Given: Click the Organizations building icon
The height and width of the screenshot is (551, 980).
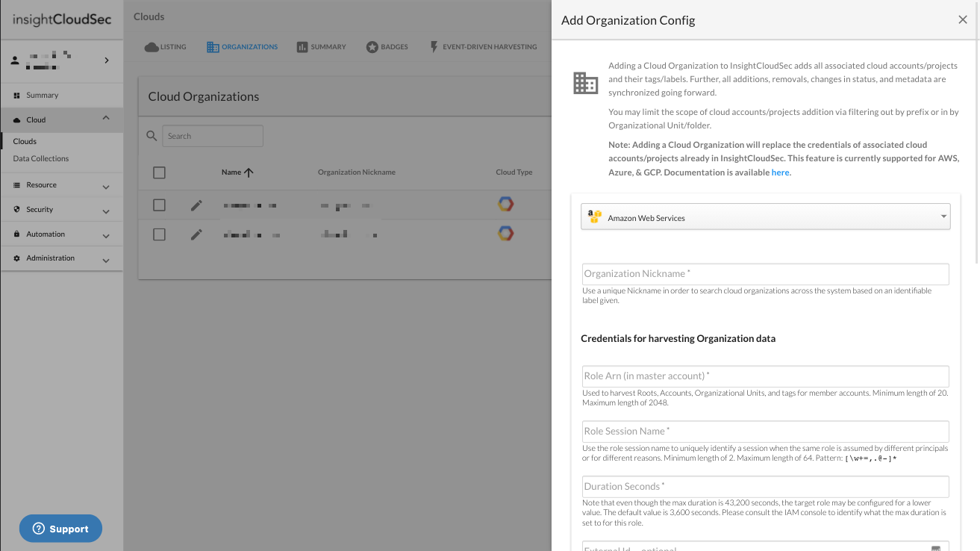Looking at the screenshot, I should [213, 47].
